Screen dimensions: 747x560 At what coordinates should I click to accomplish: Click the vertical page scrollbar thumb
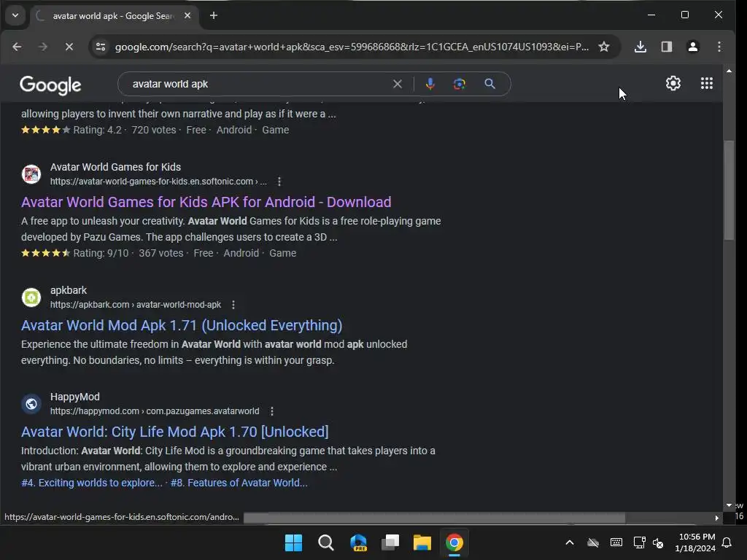tap(729, 190)
